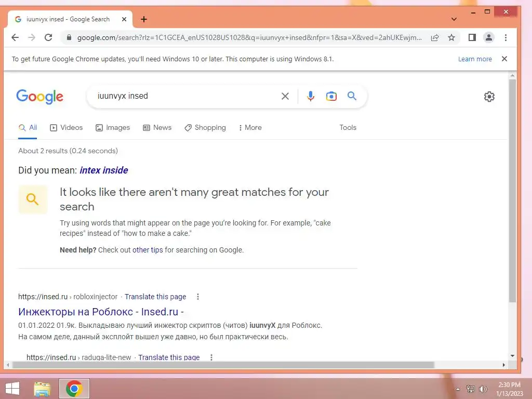
Task: Open Learn more about Chrome updates
Action: click(x=475, y=59)
